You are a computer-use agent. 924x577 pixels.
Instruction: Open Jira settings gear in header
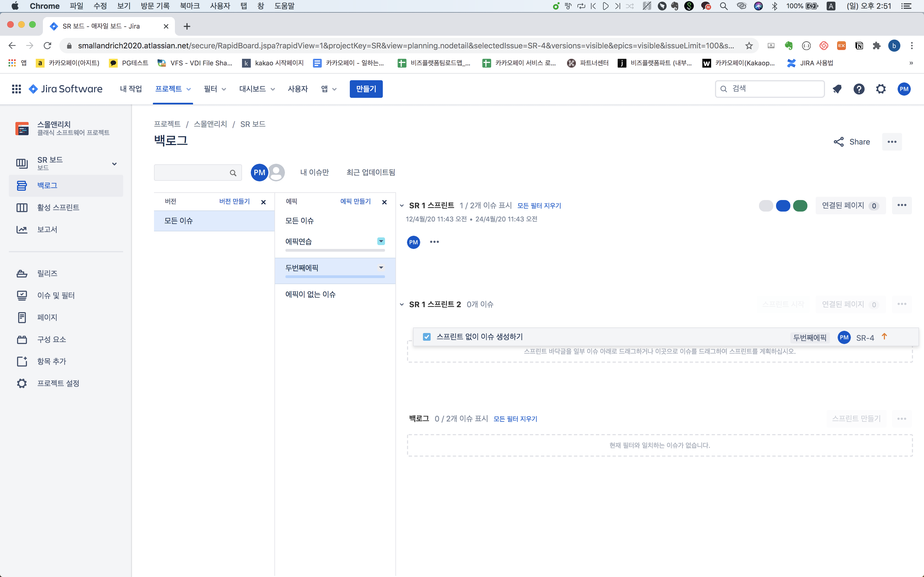click(881, 89)
